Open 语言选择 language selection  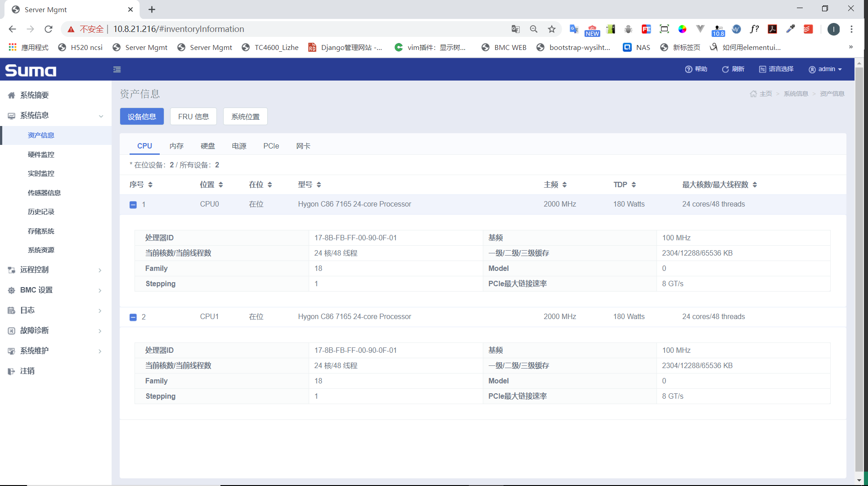coord(776,69)
